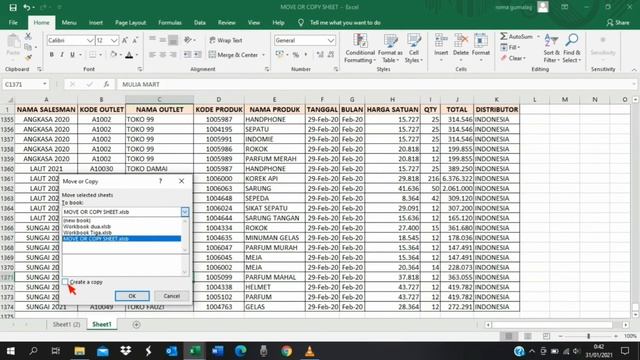The image size is (640, 360).
Task: Open Find & Select
Action: 571,48
